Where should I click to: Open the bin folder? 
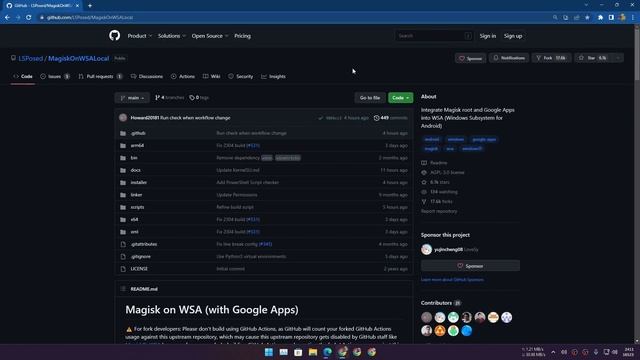[x=134, y=158]
